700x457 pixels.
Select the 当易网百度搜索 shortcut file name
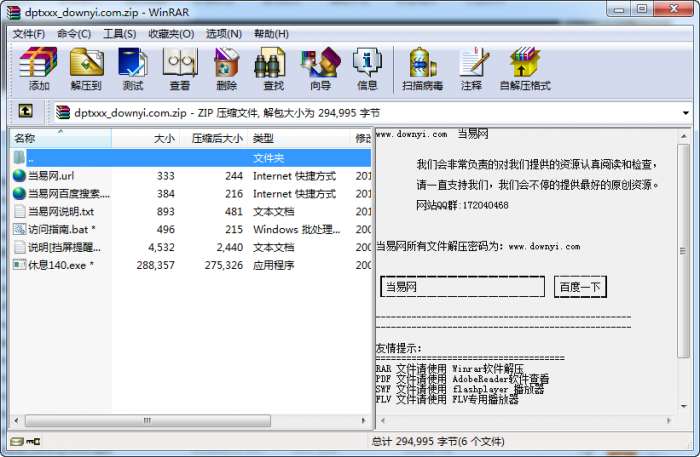69,194
